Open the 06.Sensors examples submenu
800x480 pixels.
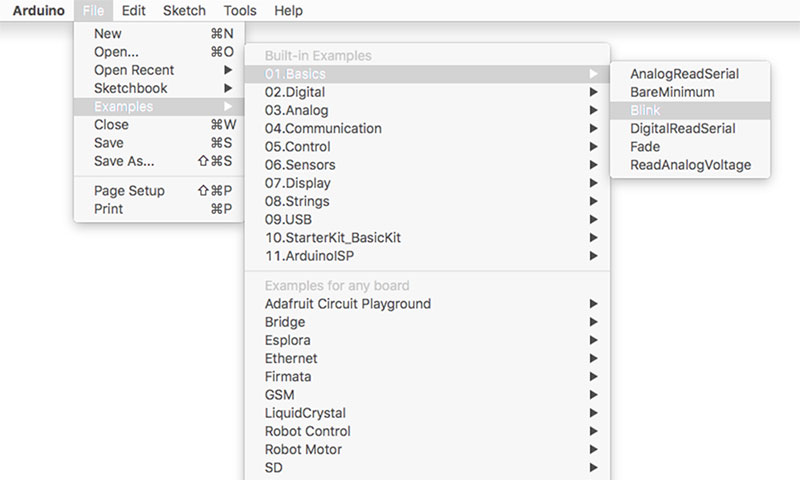(x=300, y=165)
